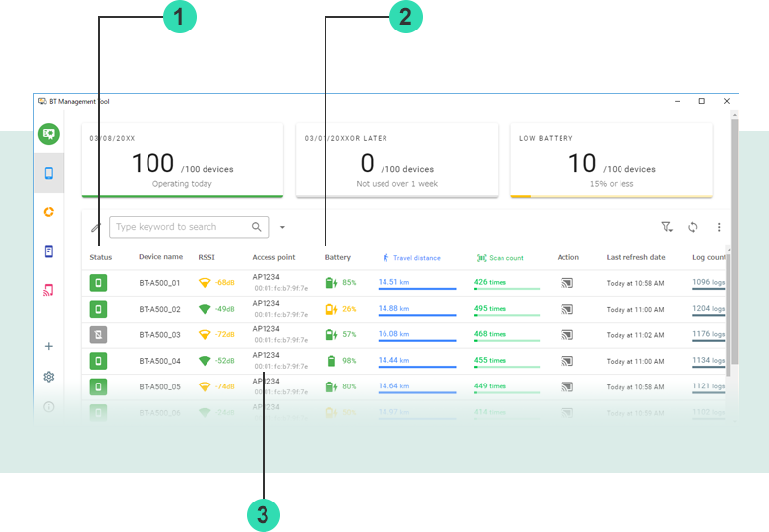This screenshot has width=769, height=532.
Task: Click the plus icon to add item
Action: 49,346
